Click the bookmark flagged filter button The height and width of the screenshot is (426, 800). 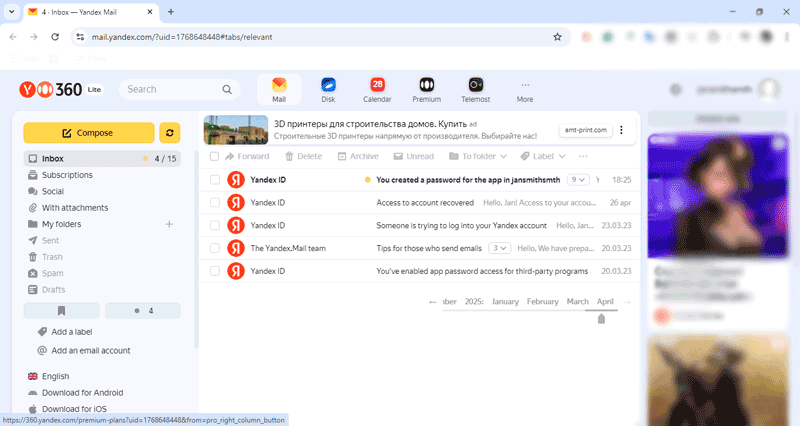click(x=61, y=310)
